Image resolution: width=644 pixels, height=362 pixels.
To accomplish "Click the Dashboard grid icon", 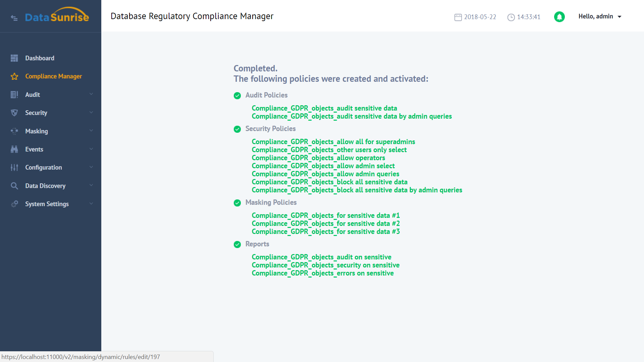I will coord(14,58).
